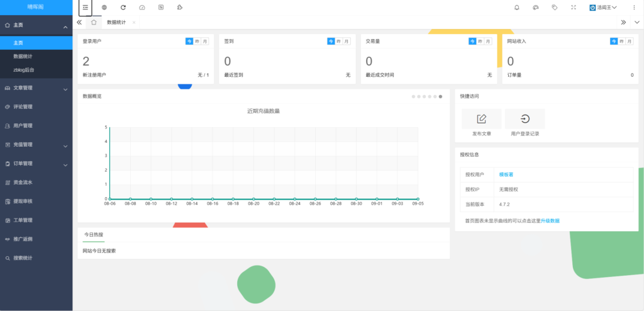Select 昨 for 签到 card

point(339,41)
